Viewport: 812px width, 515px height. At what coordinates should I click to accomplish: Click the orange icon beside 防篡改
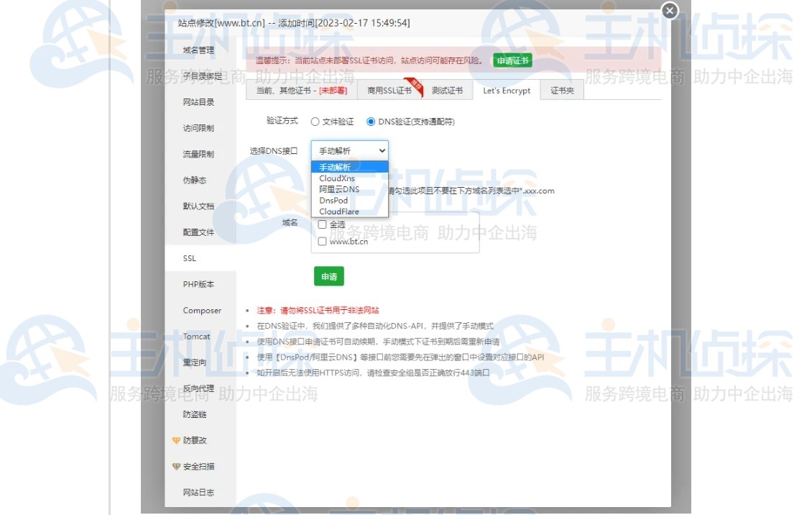click(176, 441)
